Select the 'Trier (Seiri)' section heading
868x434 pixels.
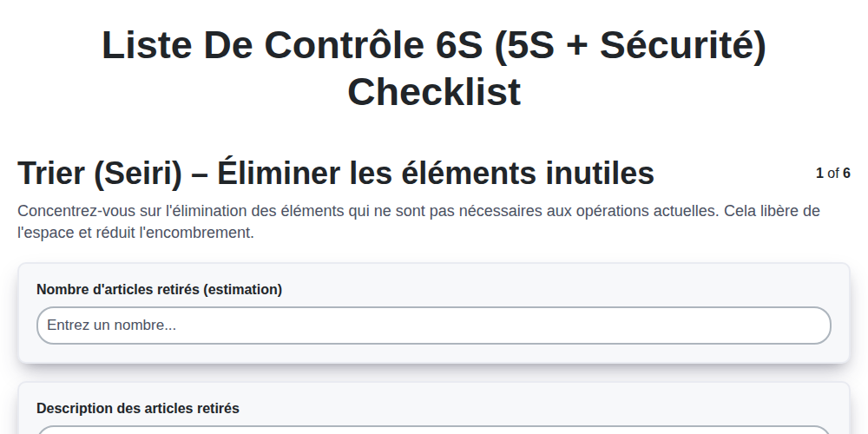coord(100,174)
